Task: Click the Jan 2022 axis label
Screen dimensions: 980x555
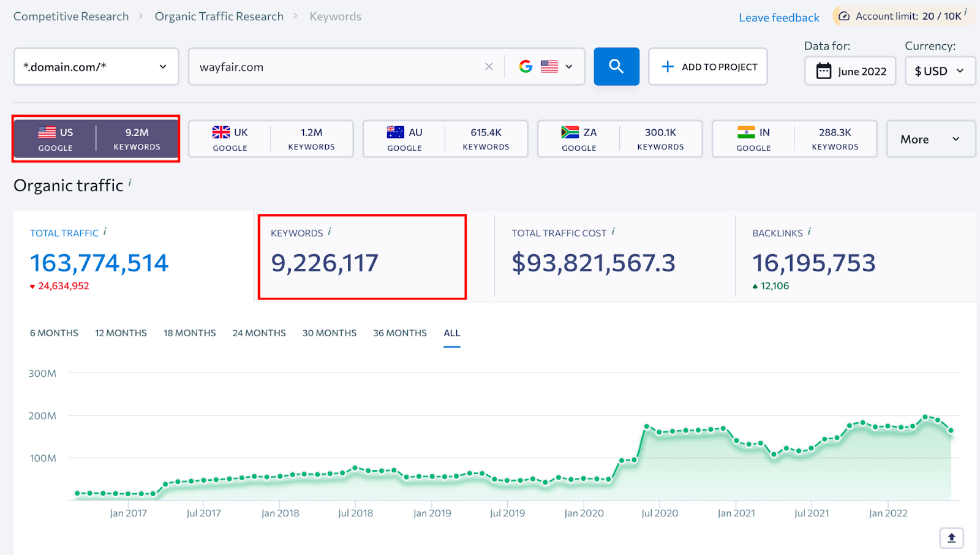Action: [x=888, y=513]
